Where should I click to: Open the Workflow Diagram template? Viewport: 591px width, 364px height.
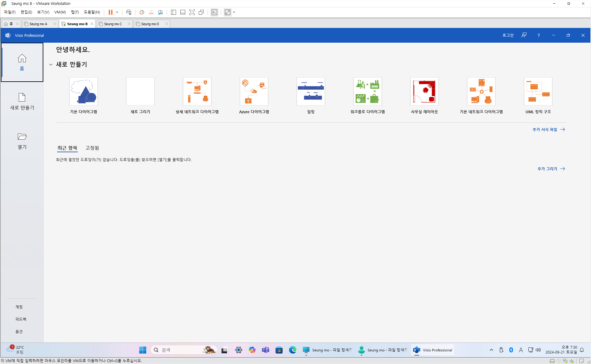tap(367, 91)
